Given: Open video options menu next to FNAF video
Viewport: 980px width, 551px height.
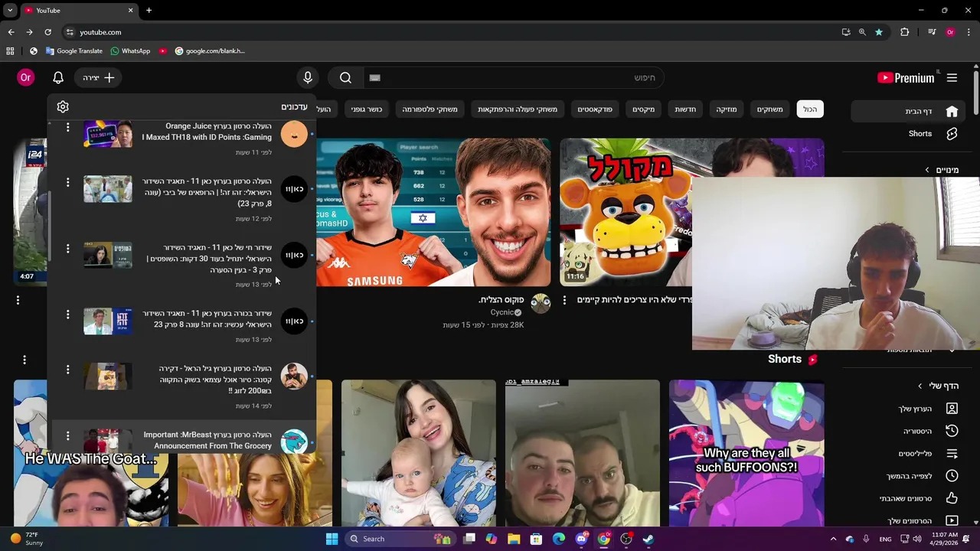Looking at the screenshot, I should point(564,301).
